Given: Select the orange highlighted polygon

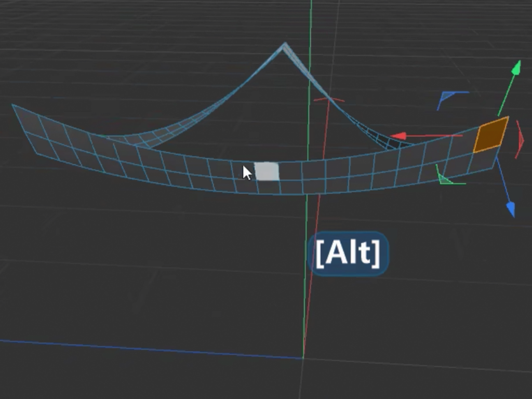Looking at the screenshot, I should tap(490, 135).
